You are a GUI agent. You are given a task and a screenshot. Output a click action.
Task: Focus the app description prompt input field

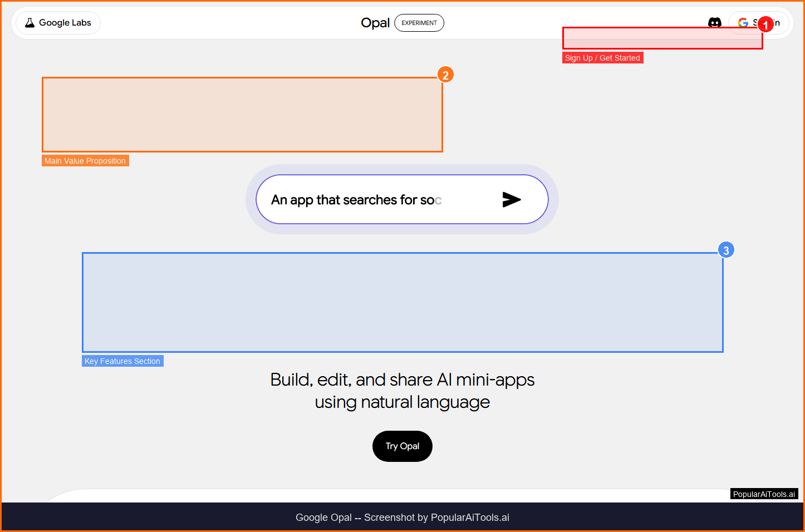379,200
